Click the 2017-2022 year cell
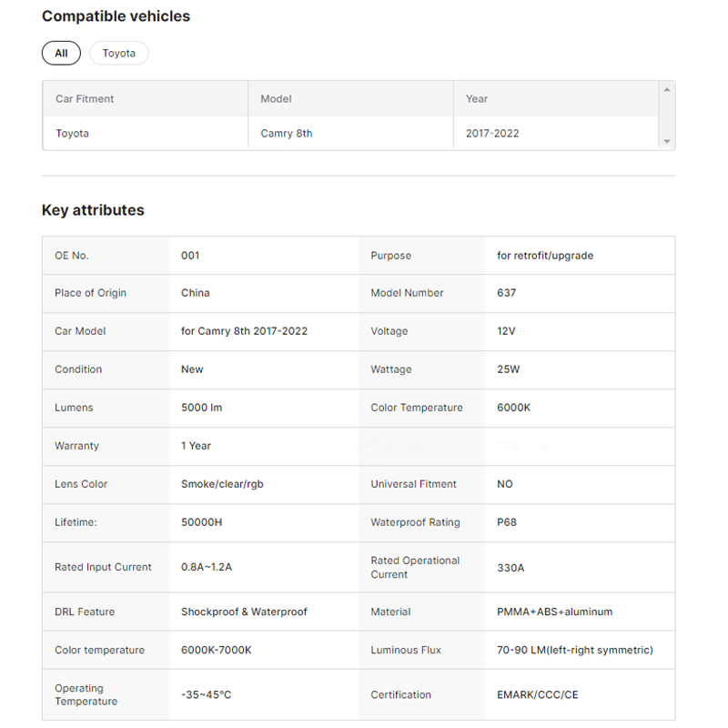 (x=492, y=133)
